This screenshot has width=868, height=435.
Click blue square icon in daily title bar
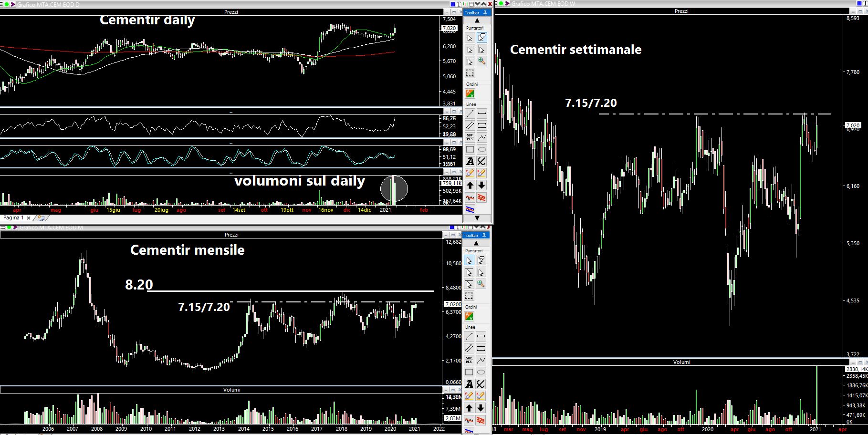coord(453,4)
